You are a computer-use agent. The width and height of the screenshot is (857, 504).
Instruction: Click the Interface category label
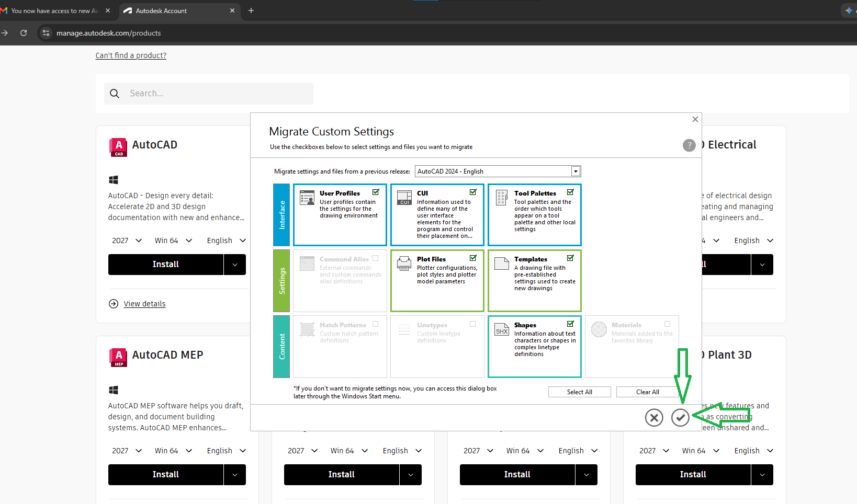281,215
